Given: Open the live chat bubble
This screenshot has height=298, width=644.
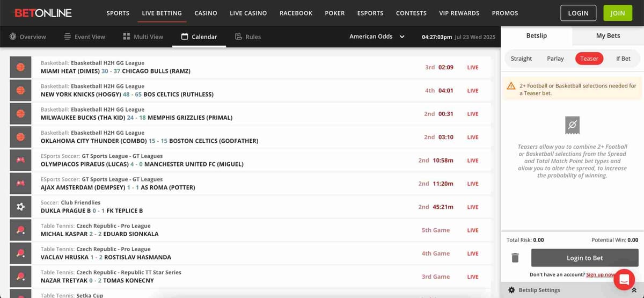Looking at the screenshot, I should [x=624, y=279].
